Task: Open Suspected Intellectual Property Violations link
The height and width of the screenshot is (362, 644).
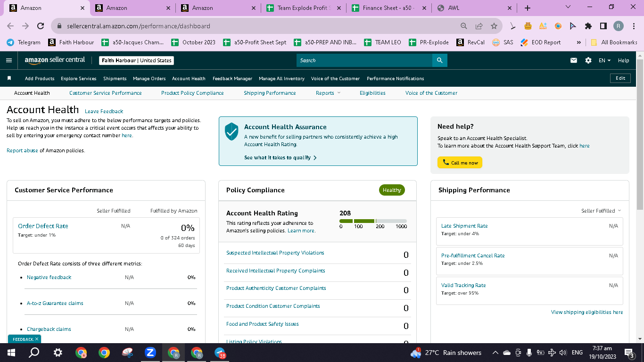Action: point(275,253)
